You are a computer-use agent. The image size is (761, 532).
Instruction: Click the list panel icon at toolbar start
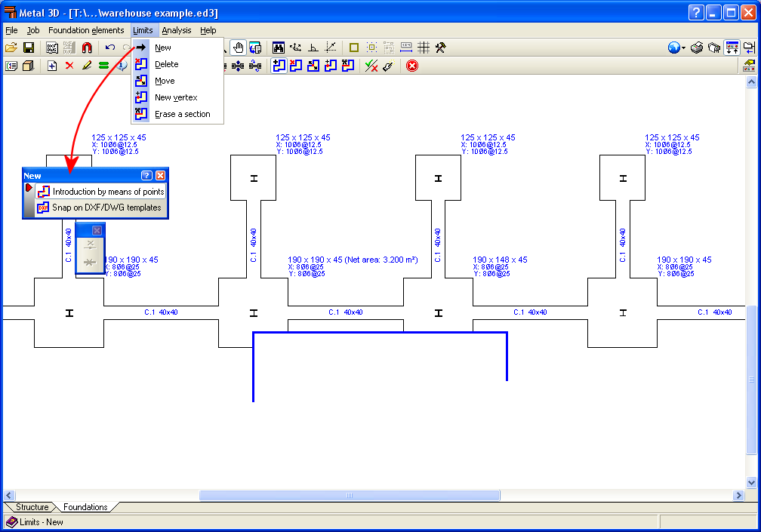tap(11, 66)
